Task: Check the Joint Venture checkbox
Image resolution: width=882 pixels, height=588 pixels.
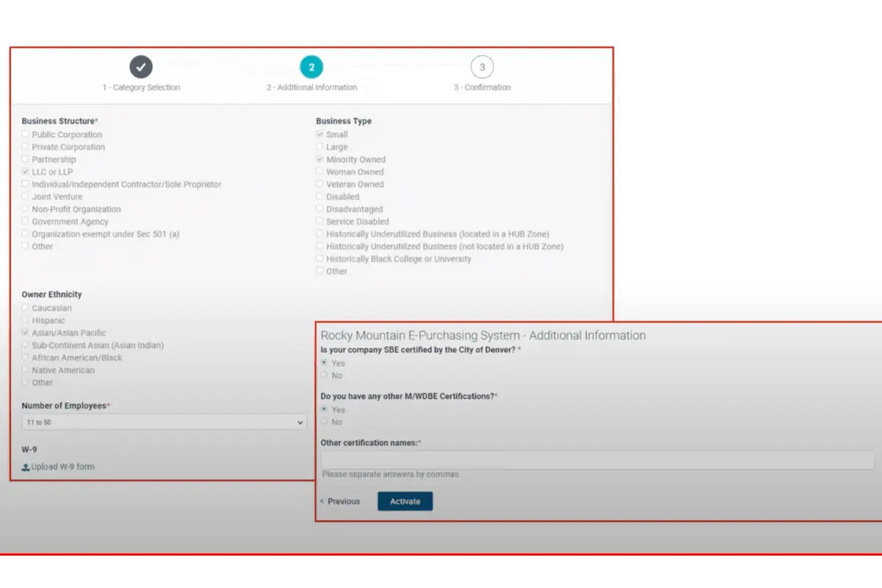Action: point(26,197)
